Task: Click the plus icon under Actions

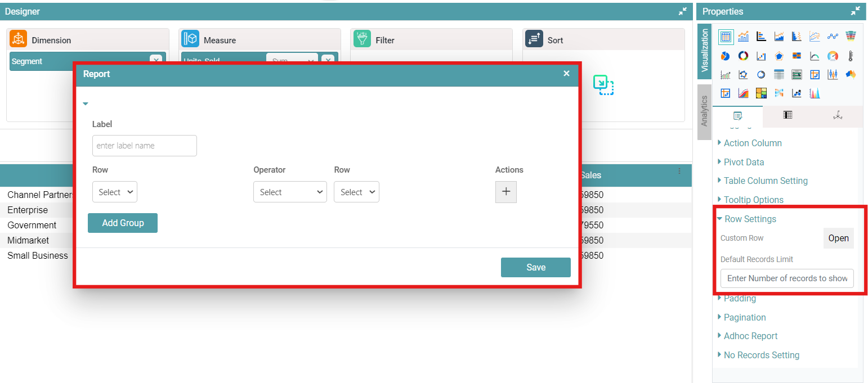Action: tap(505, 192)
